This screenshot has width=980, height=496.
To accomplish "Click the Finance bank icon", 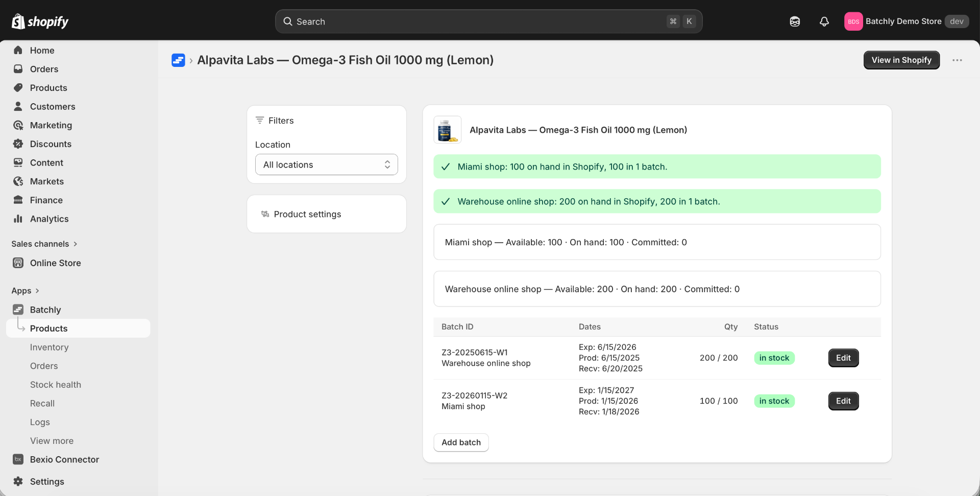I will coord(18,200).
